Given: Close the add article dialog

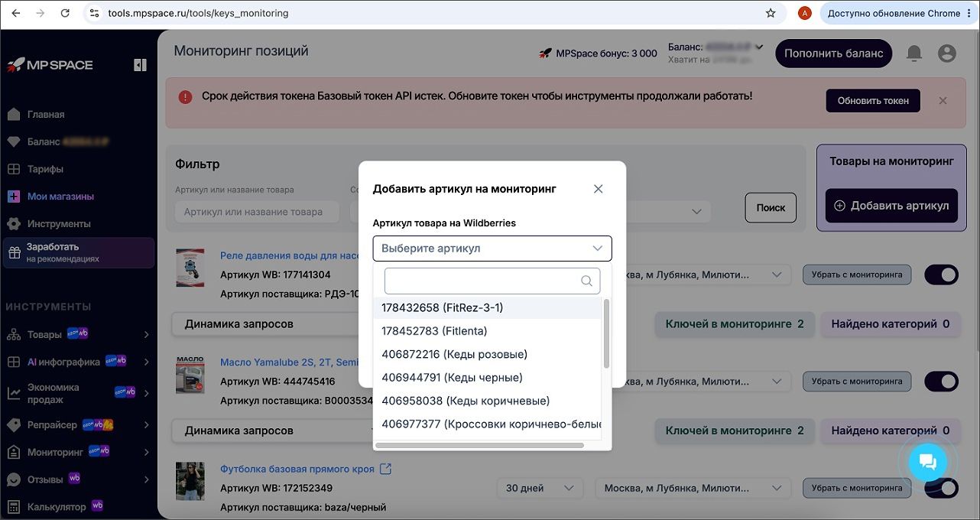Looking at the screenshot, I should pos(599,189).
